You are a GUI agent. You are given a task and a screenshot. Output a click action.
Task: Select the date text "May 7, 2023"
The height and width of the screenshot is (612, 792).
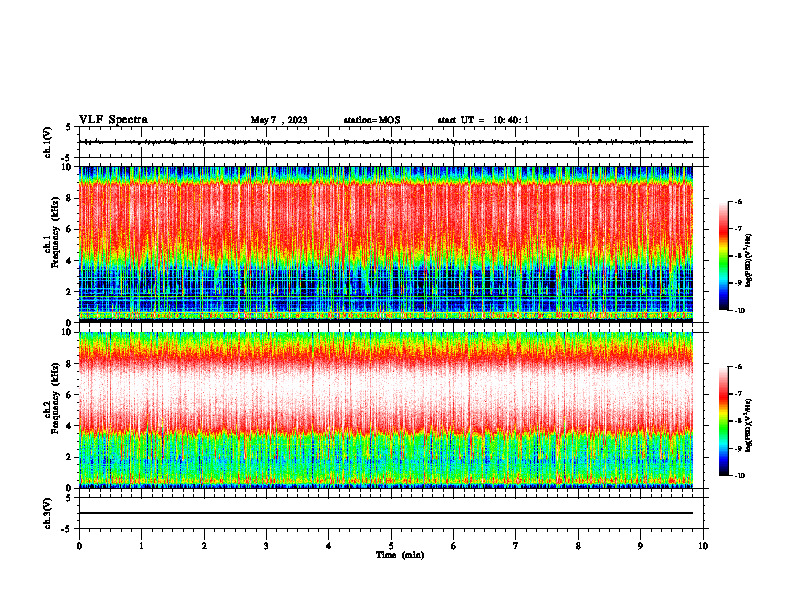(279, 120)
